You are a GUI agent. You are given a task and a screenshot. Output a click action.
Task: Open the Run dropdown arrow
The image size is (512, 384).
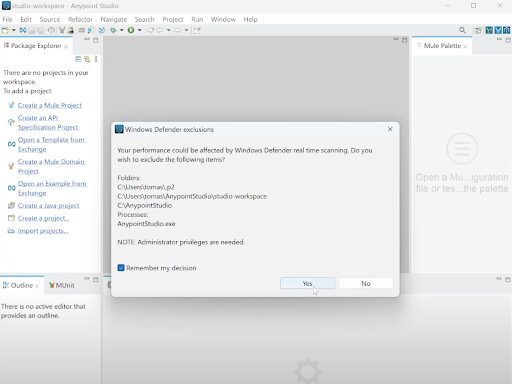[x=140, y=30]
